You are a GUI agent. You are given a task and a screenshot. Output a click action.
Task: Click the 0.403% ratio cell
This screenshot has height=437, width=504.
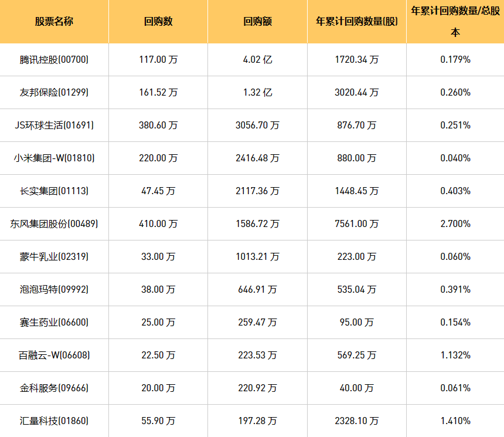[x=455, y=191]
